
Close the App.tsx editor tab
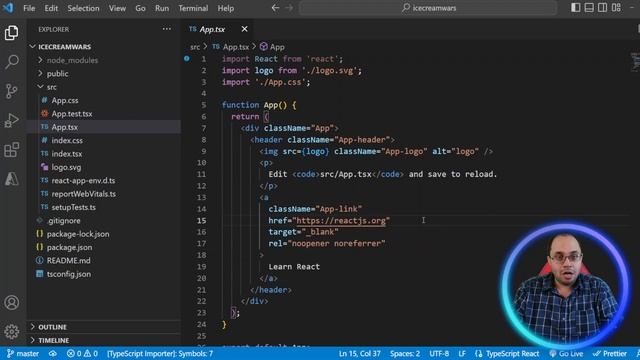(244, 29)
